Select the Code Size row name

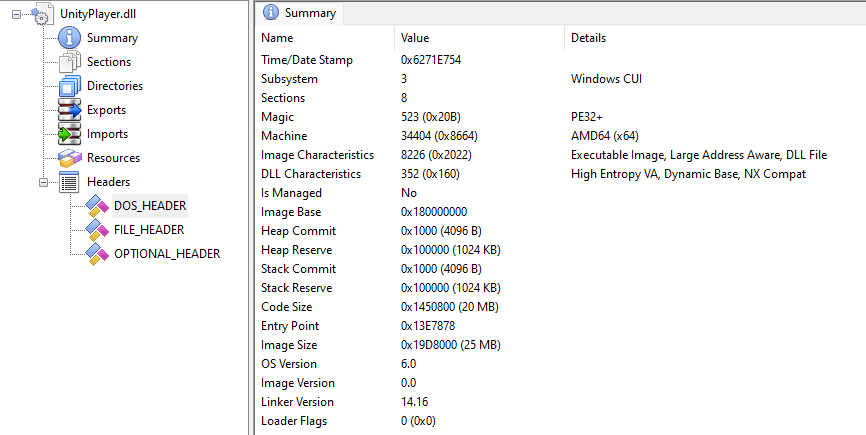(x=287, y=307)
